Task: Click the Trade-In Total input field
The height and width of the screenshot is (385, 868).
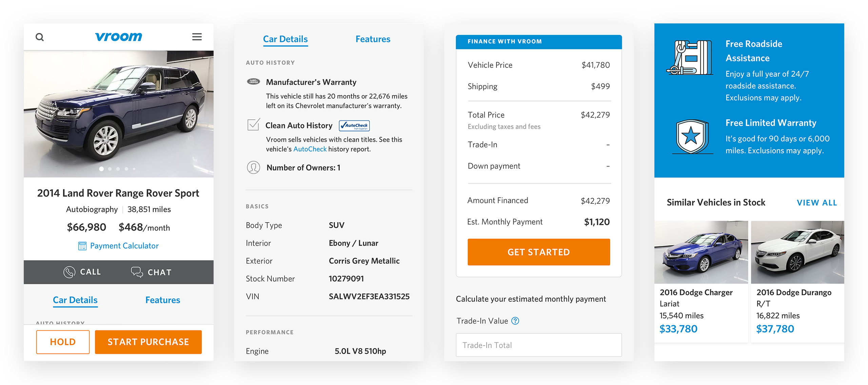Action: point(538,345)
